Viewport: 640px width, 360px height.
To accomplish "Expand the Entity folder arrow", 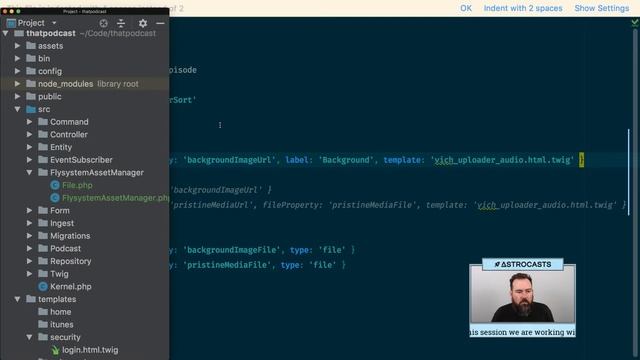I will pos(29,147).
